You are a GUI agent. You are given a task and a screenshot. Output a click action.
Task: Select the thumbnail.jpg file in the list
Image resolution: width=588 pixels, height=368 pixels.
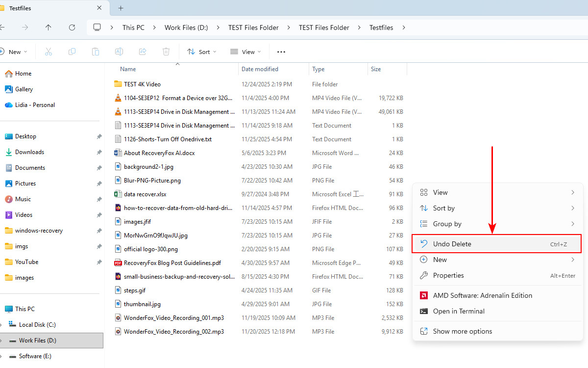click(141, 304)
